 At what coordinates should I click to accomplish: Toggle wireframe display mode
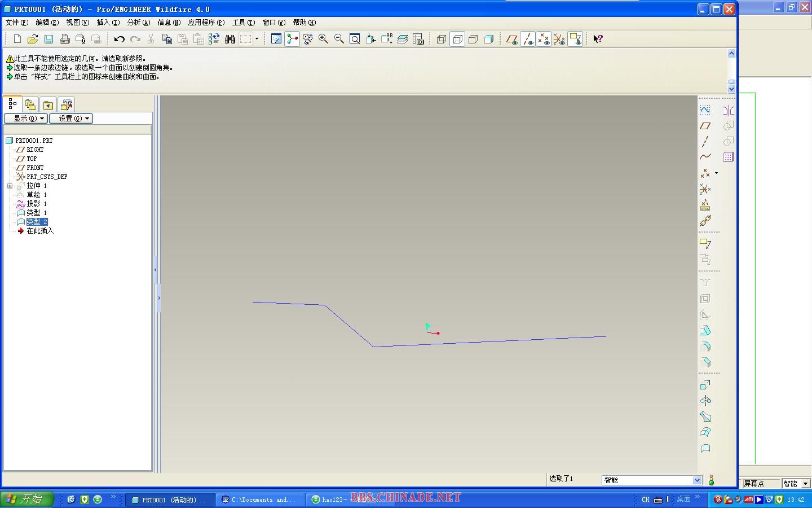point(442,39)
